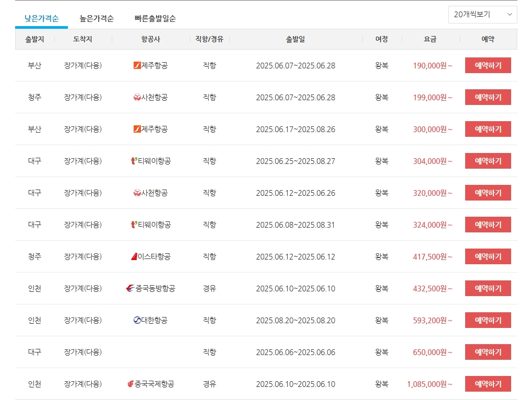Click 청주 departure in the 이스타항공 row
The width and height of the screenshot is (532, 400).
pos(34,256)
